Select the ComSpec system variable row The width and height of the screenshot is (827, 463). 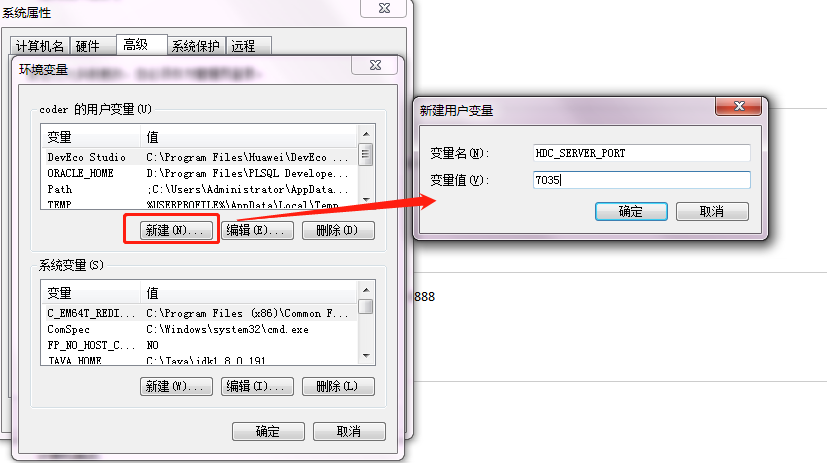(200, 329)
